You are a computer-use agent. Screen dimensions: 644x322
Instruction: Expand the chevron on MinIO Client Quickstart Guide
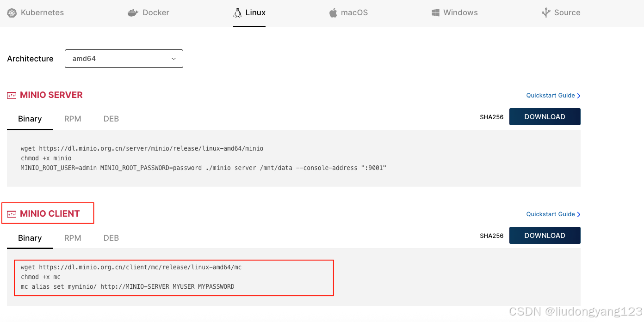[578, 214]
